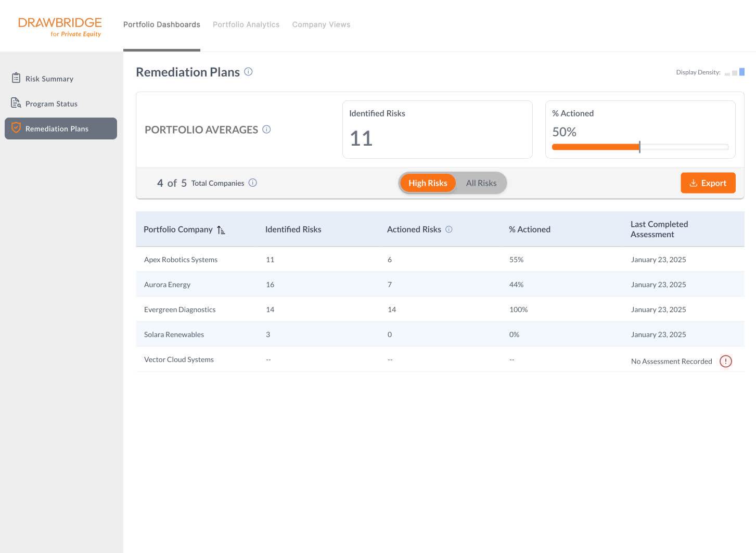Click the Program Status document search icon
This screenshot has width=756, height=553.
click(x=16, y=103)
